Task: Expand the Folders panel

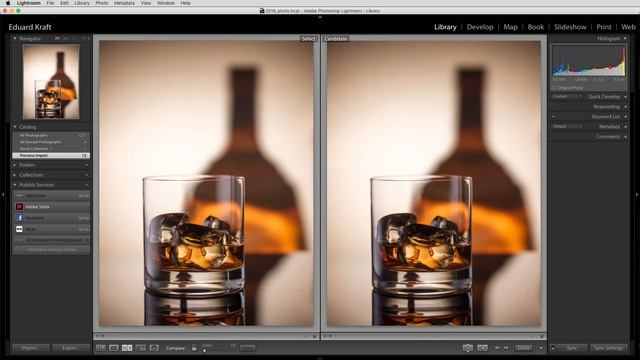Action: pos(15,165)
